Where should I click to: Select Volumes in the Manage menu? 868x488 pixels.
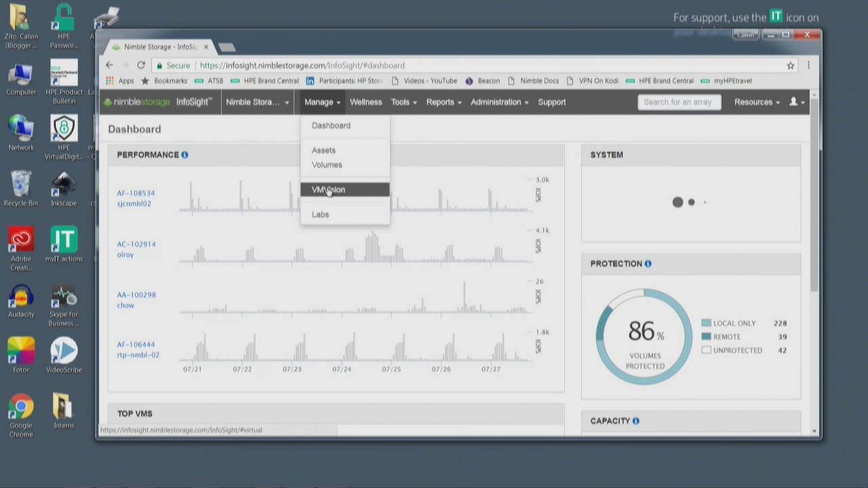(345, 165)
